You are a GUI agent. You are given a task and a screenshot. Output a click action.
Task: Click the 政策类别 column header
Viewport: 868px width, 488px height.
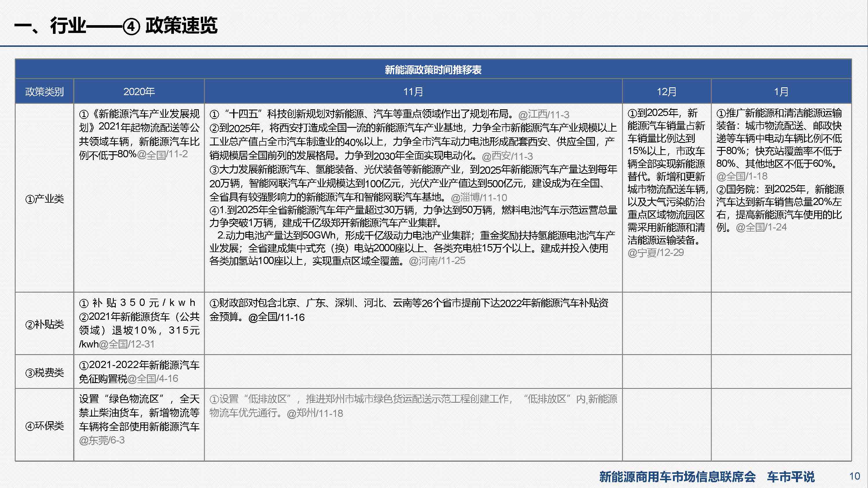(45, 92)
